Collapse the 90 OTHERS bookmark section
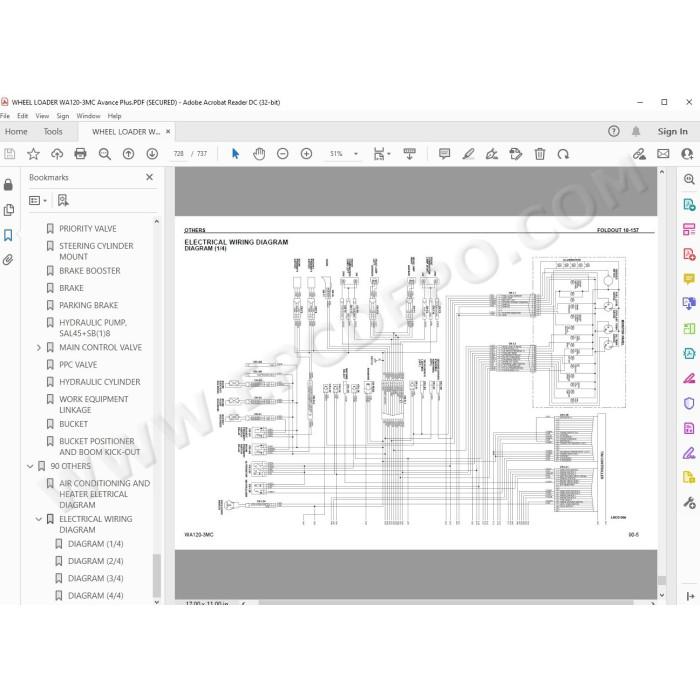Viewport: 700px width, 700px height. coord(30,466)
